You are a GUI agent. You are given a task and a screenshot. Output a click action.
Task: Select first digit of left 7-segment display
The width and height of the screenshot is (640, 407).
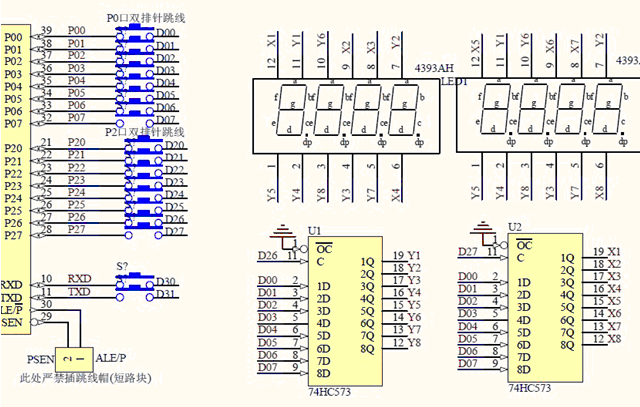pyautogui.click(x=293, y=109)
